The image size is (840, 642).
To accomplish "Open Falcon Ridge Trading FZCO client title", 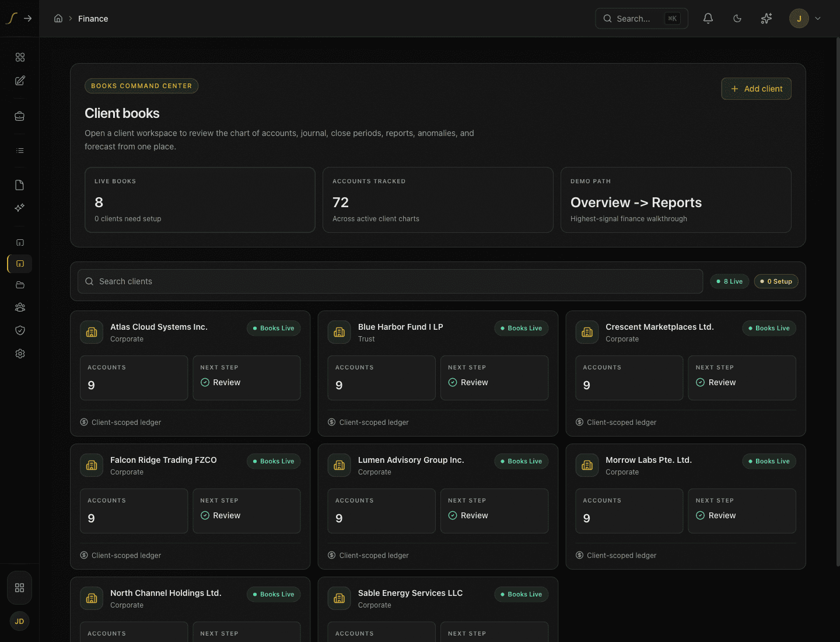I will click(163, 460).
